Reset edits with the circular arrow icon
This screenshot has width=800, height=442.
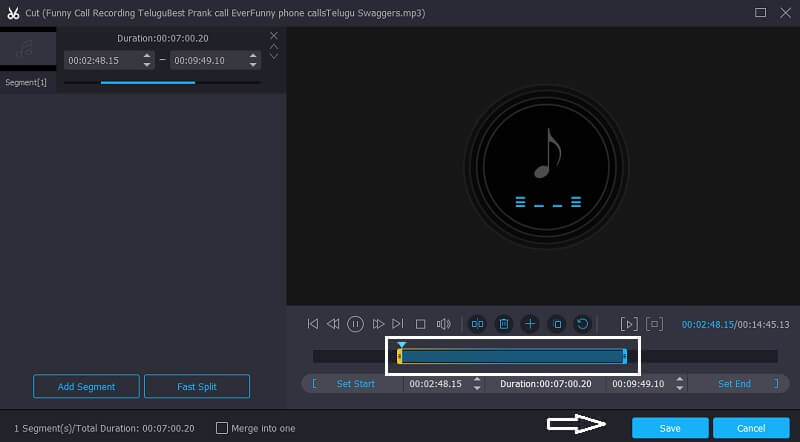coord(582,324)
